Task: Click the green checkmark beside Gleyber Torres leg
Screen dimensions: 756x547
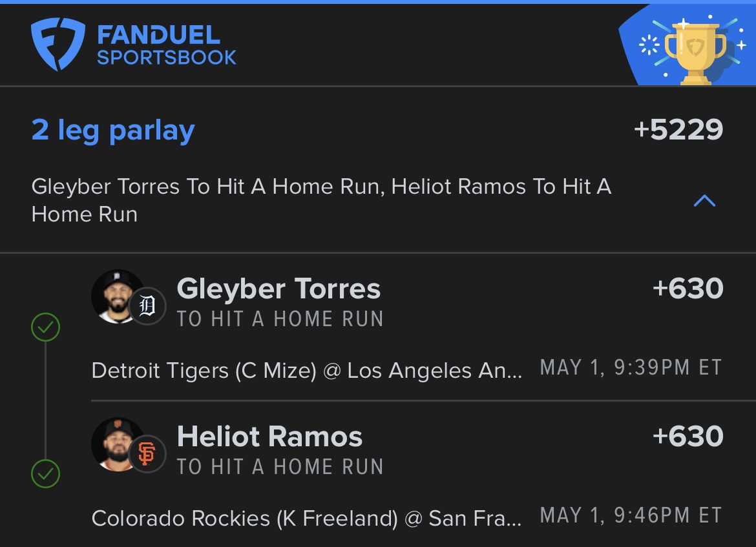Action: tap(45, 327)
